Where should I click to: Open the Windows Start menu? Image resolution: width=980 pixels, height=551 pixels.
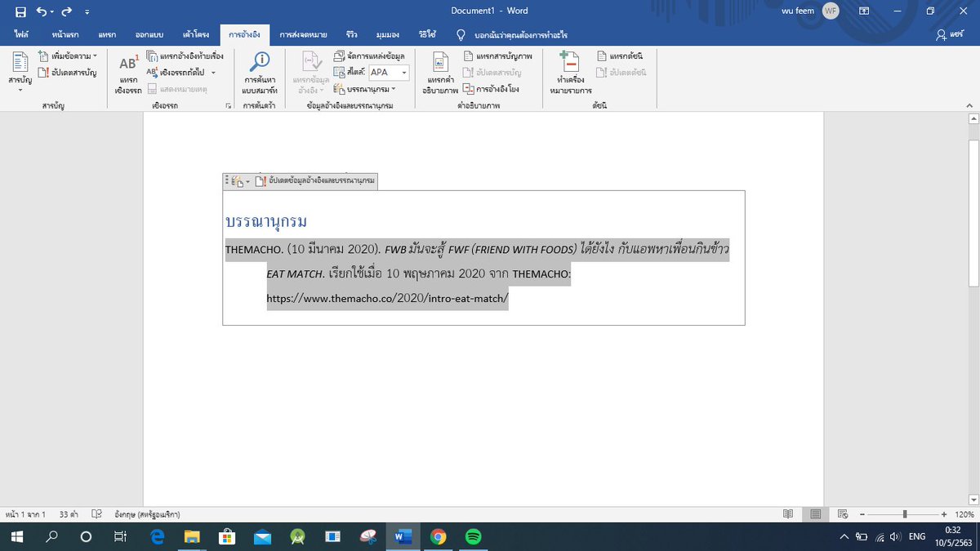click(16, 536)
